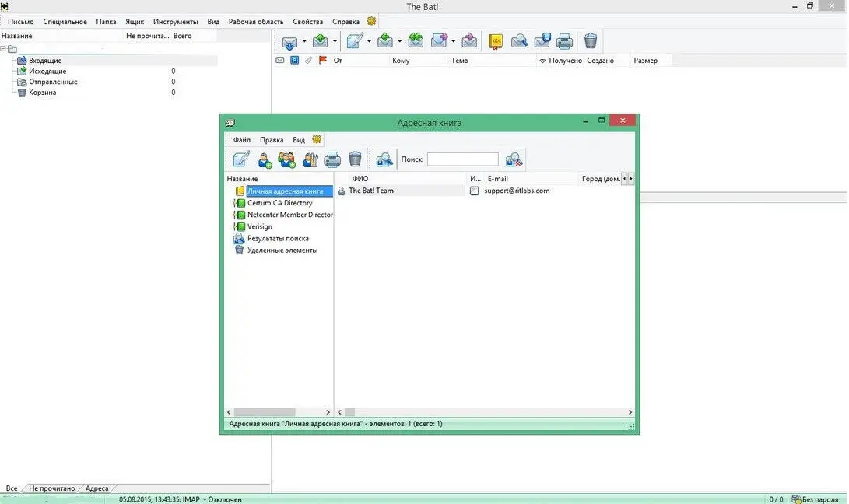Viewport: 849px width, 504px height.
Task: Open dropdown arrow next to new message icon
Action: coord(370,41)
